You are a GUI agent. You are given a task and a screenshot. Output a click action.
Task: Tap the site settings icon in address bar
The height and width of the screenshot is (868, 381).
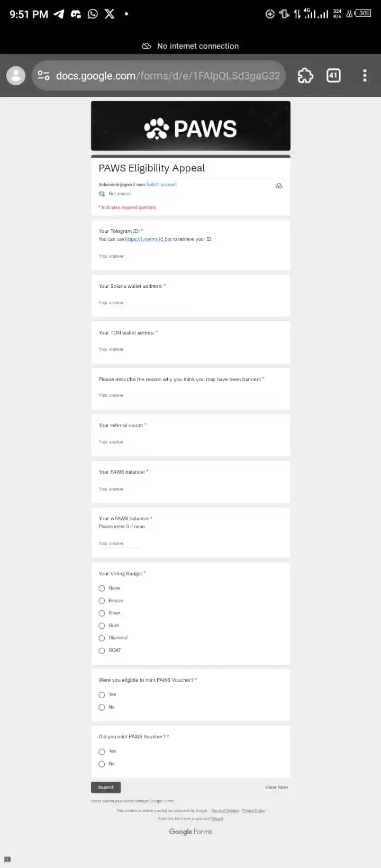[x=44, y=76]
